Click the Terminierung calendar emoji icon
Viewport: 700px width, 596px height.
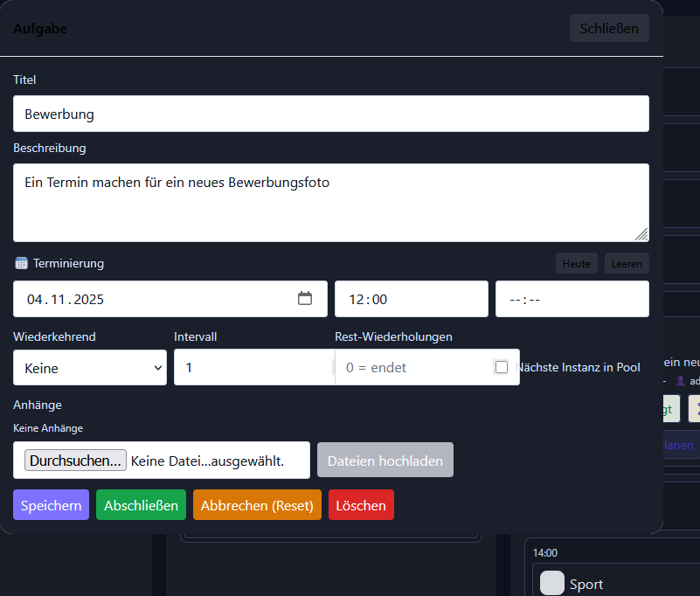[x=22, y=263]
